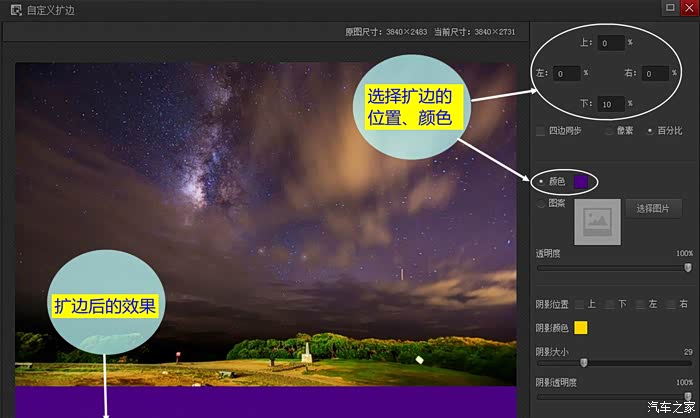Check the shadow position 上 checkbox
Viewport: 700px width, 418px height.
[580, 304]
